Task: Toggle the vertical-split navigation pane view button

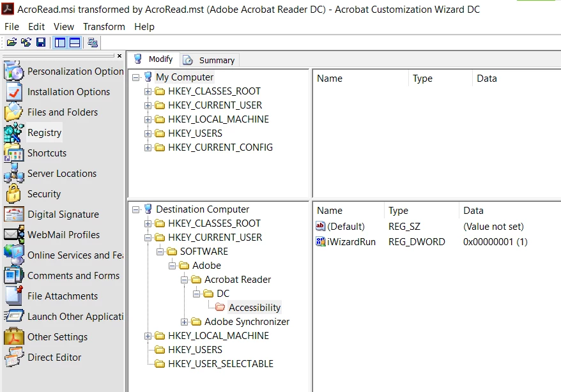Action: (x=60, y=43)
